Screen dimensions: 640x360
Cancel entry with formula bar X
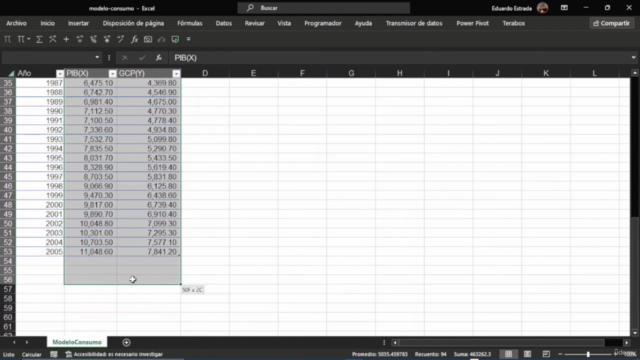pos(125,58)
